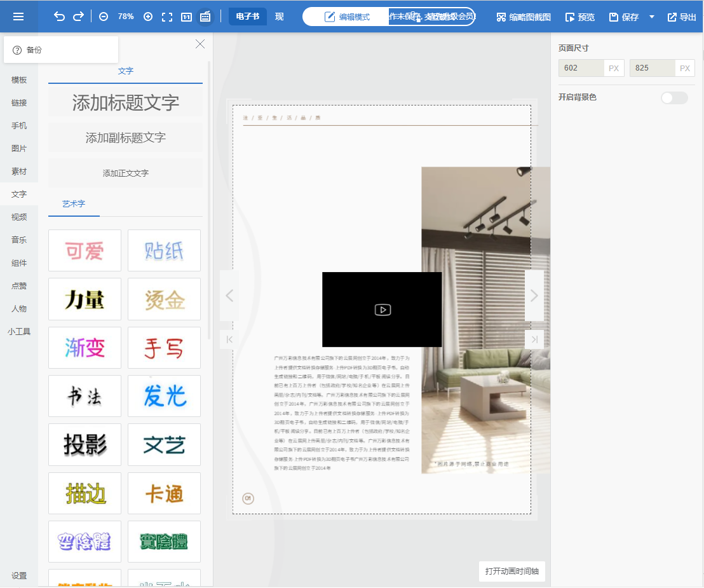
Task: Undo the last action
Action: click(x=59, y=17)
